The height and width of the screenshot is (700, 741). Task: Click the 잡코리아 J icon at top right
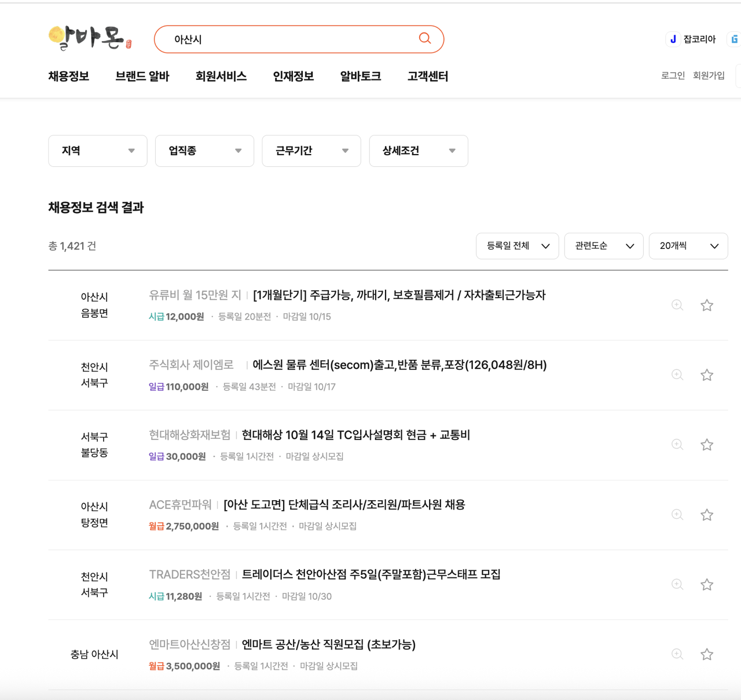(673, 39)
